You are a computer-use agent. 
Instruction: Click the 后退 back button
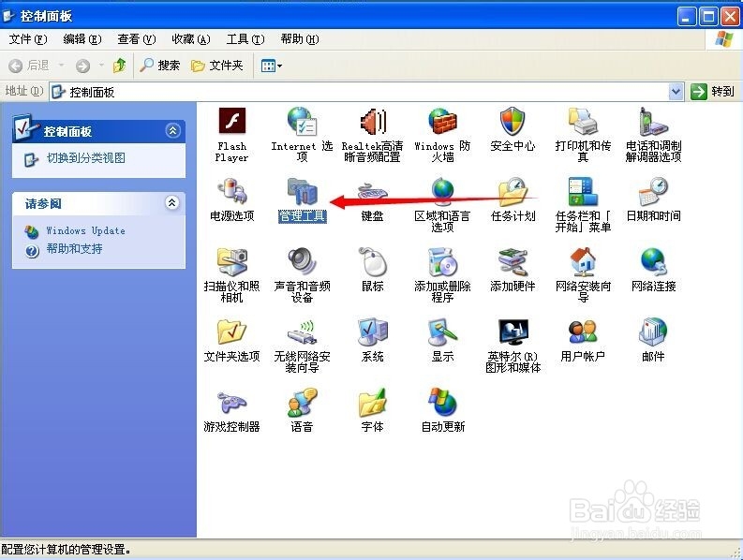click(29, 66)
